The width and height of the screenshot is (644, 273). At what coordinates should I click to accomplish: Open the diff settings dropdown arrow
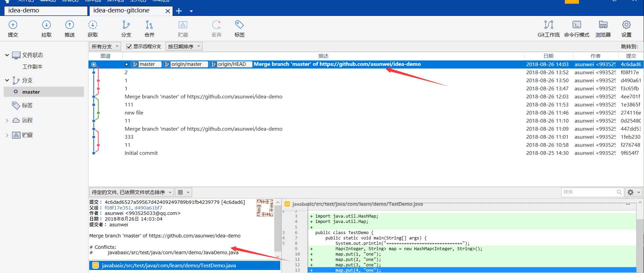(638, 192)
